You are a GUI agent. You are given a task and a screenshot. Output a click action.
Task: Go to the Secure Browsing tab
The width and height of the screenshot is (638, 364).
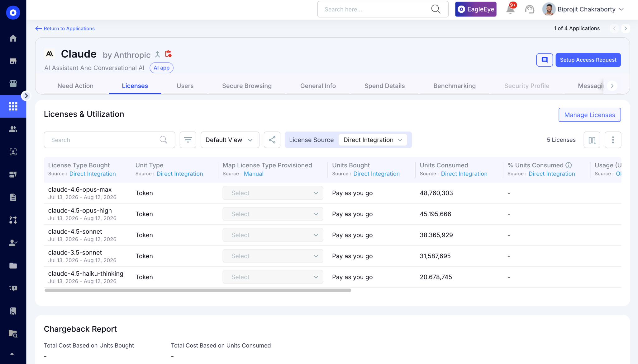coord(247,86)
